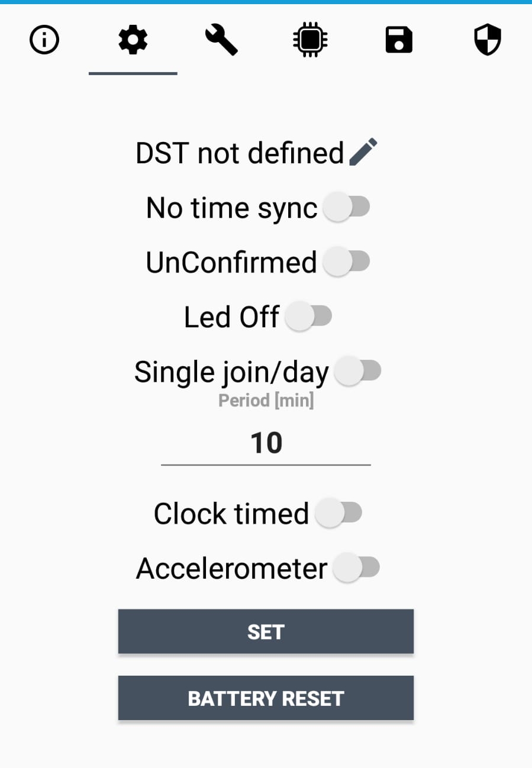The height and width of the screenshot is (768, 532).
Task: Toggle the UnConfirmed switch
Action: 346,262
